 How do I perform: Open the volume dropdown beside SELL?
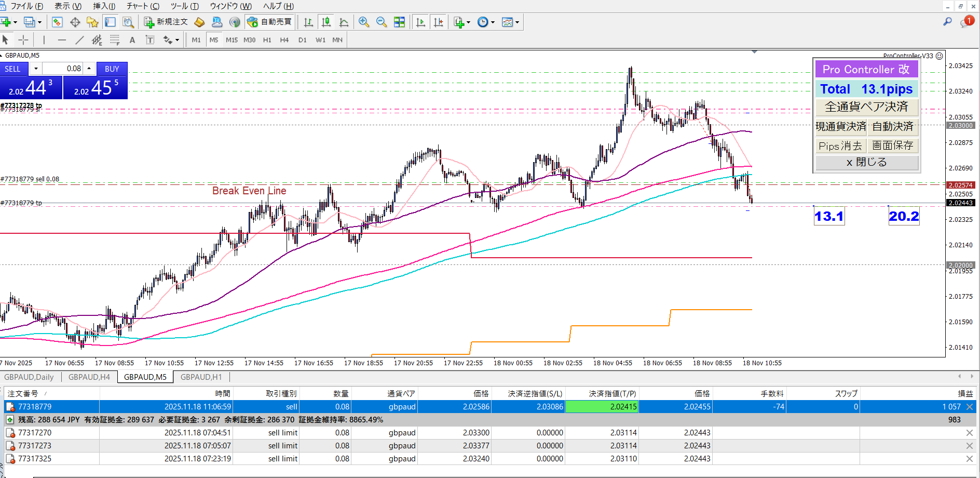pos(36,69)
